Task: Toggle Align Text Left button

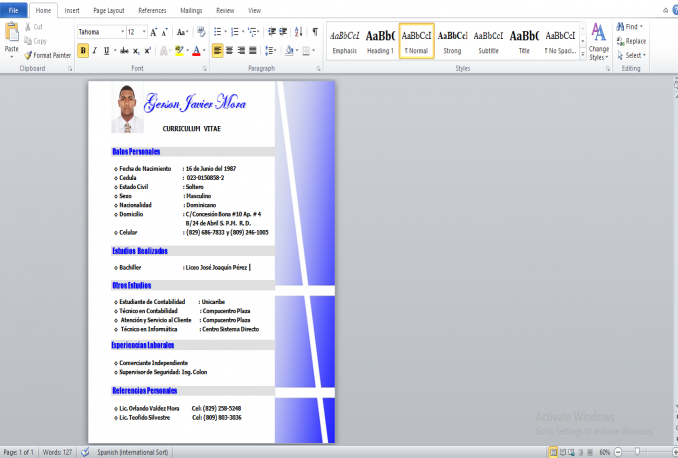Action: 218,50
